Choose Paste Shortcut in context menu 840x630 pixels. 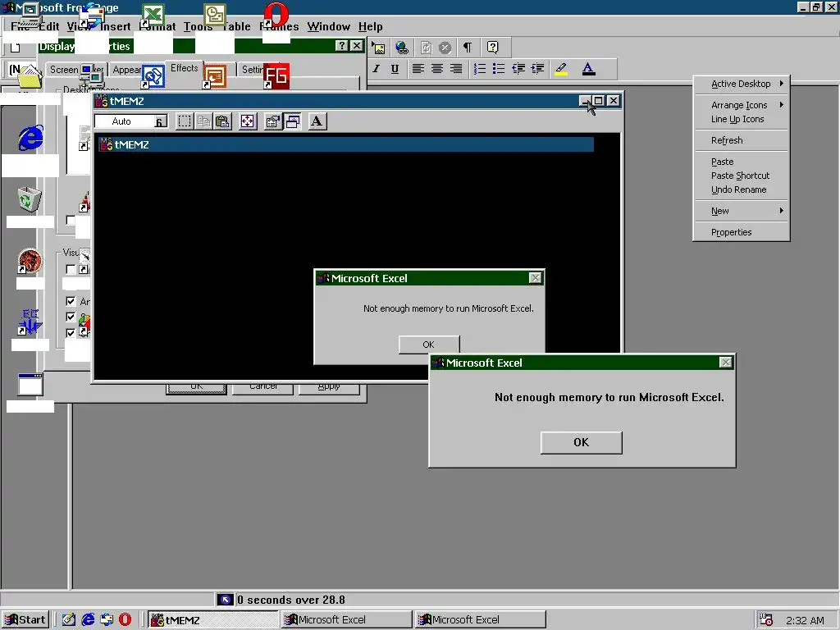(x=742, y=176)
